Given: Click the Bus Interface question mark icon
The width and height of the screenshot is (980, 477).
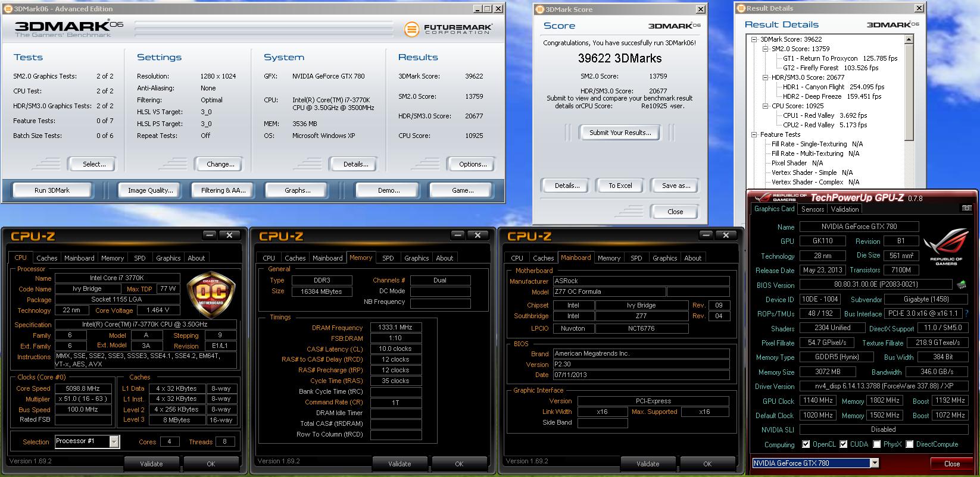Looking at the screenshot, I should click(967, 313).
